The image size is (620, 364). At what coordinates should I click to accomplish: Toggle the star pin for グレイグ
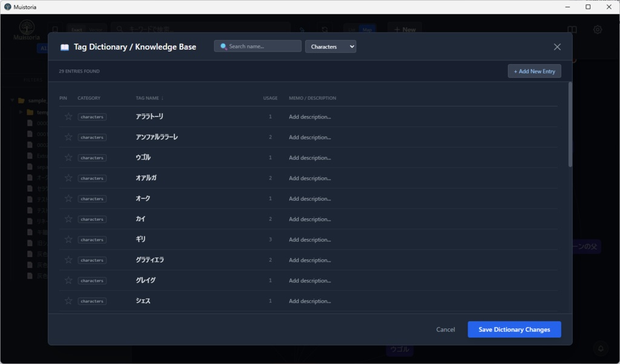click(68, 281)
